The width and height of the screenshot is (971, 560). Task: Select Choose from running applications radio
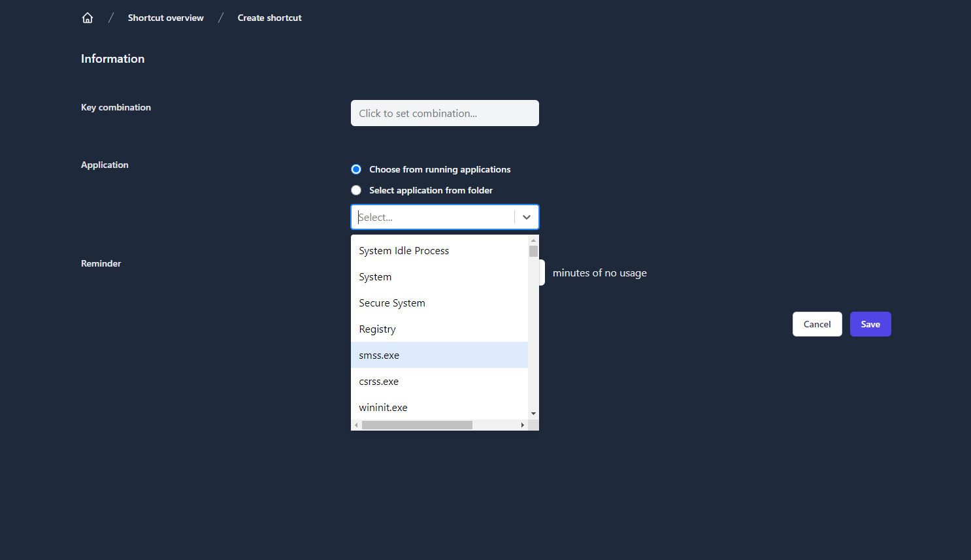[x=356, y=169]
